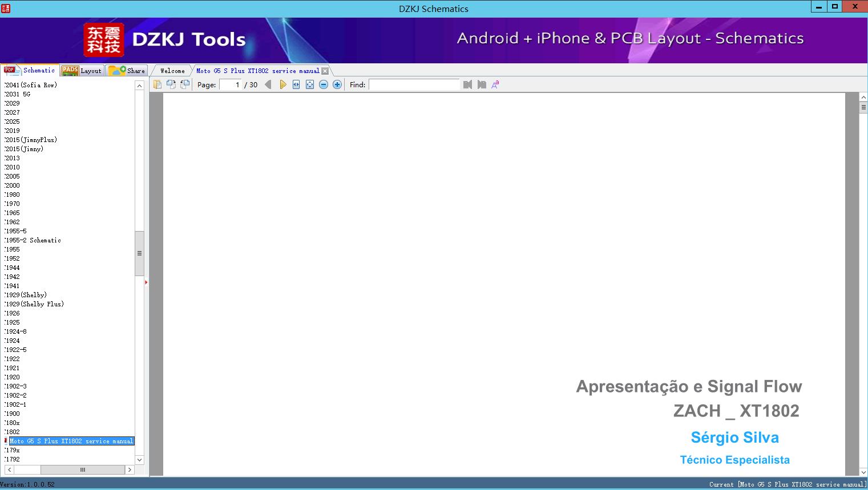Open the 1955-5 entry
Image resolution: width=868 pixels, height=490 pixels.
(x=15, y=231)
